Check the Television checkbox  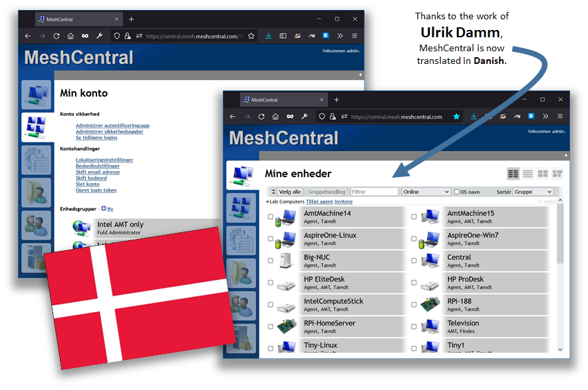[x=414, y=327]
